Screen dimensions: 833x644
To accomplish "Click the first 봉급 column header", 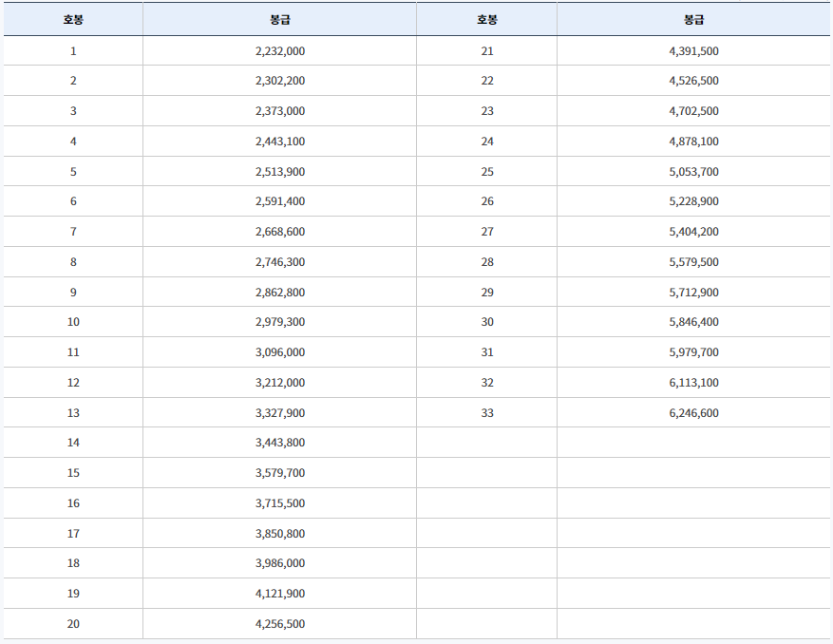I will tap(280, 20).
